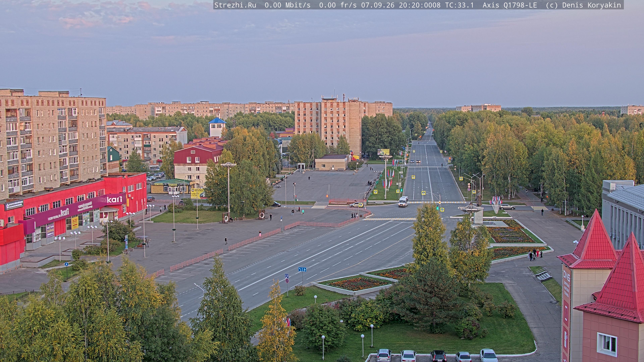
Task: Click the Axis Q1798-LE camera model label
Action: point(510,5)
